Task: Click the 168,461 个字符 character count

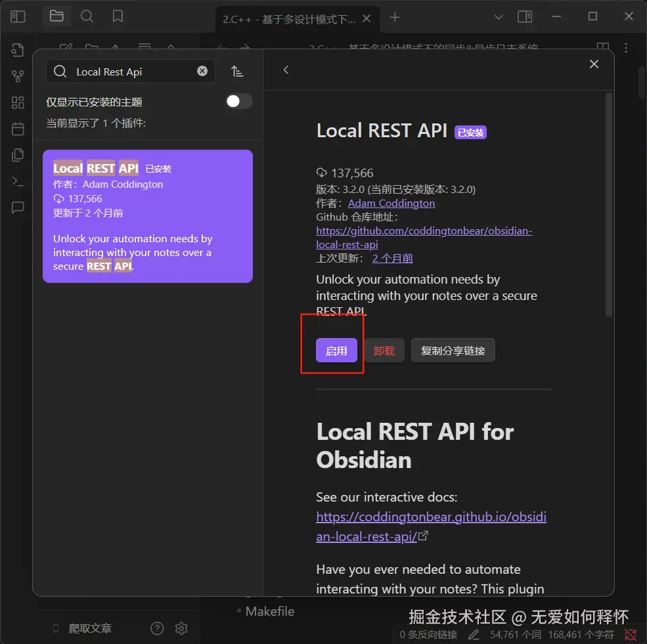Action: [x=581, y=635]
